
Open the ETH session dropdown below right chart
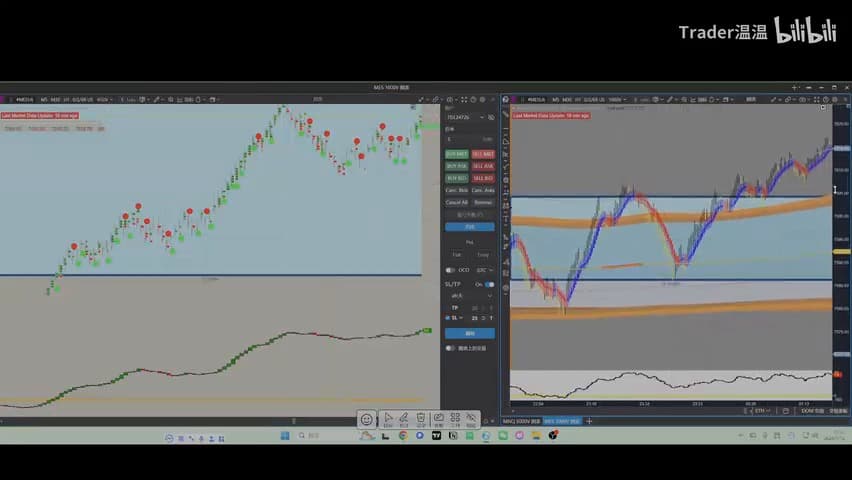pos(762,411)
